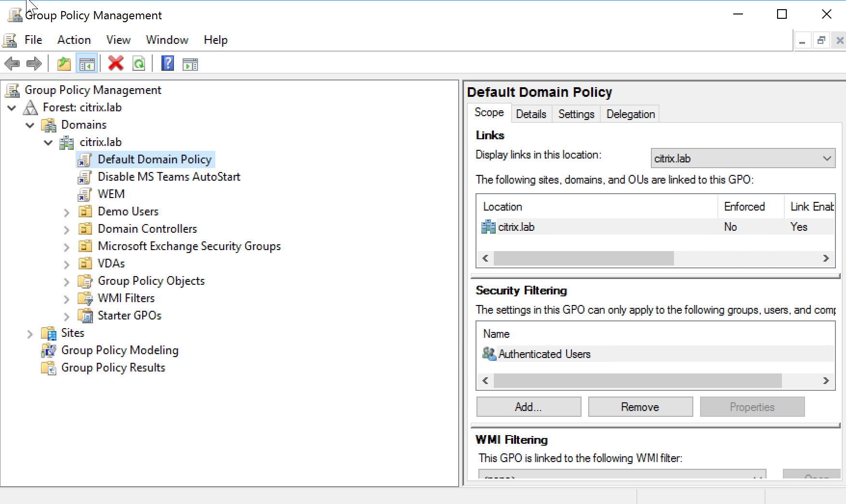Image resolution: width=846 pixels, height=504 pixels.
Task: Select Authenticated Users in Security Filtering
Action: [x=544, y=354]
